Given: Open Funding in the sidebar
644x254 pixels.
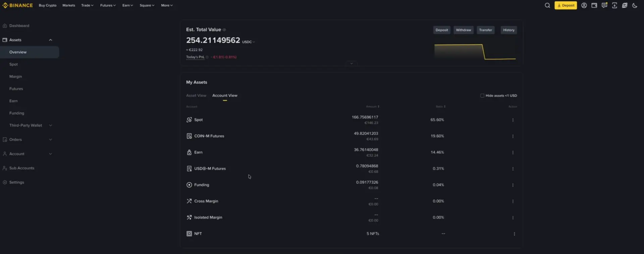Looking at the screenshot, I should 17,113.
